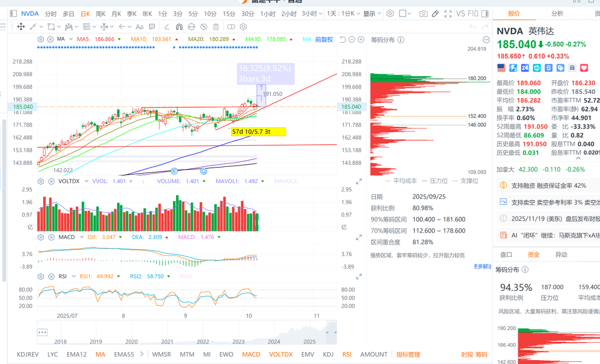
Task: Toggle the overlay compare circles tool
Action: 231,26
